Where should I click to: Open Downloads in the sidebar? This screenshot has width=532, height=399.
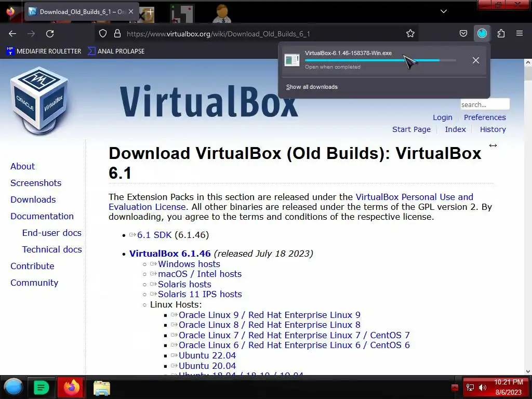click(x=33, y=199)
